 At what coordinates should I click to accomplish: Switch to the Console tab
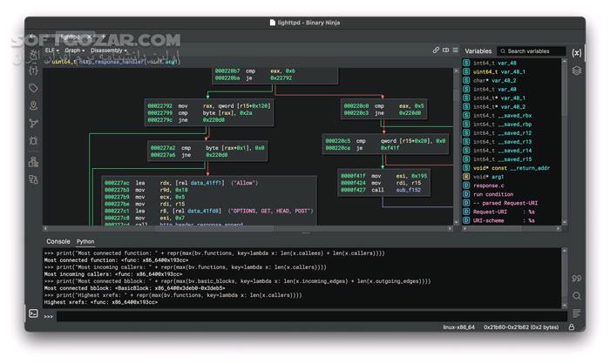[58, 241]
